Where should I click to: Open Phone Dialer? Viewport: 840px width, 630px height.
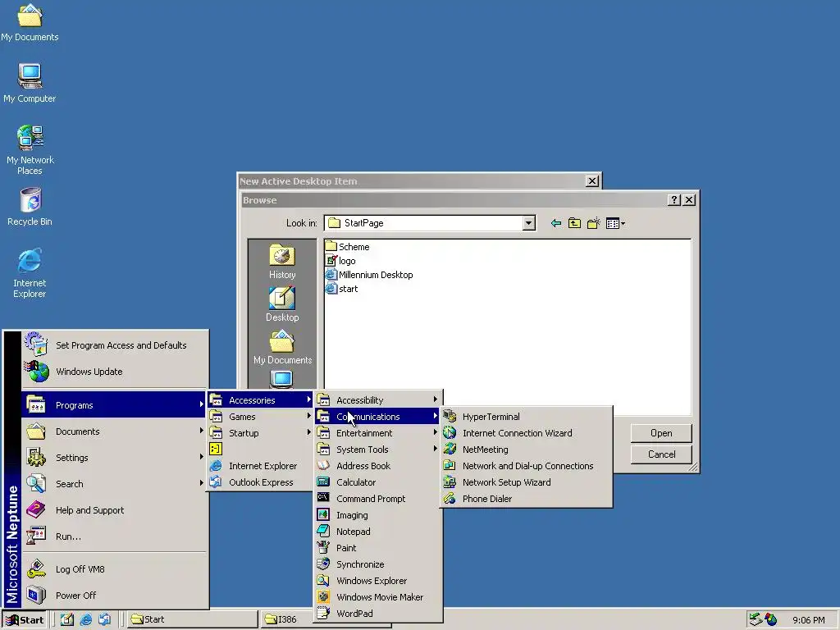[527, 499]
